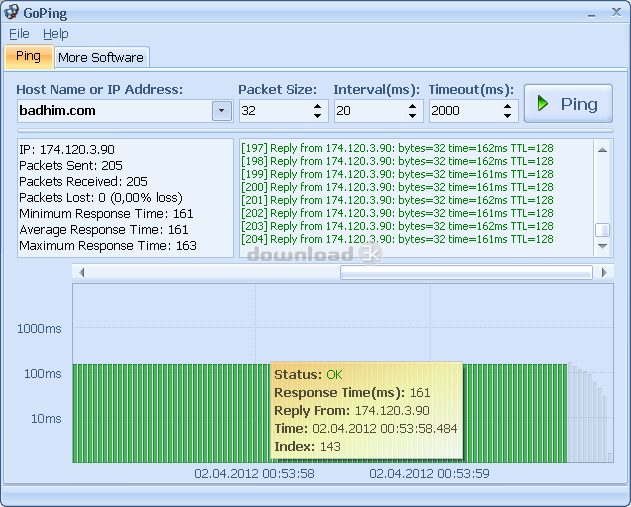Select the Ping tab

[x=28, y=56]
